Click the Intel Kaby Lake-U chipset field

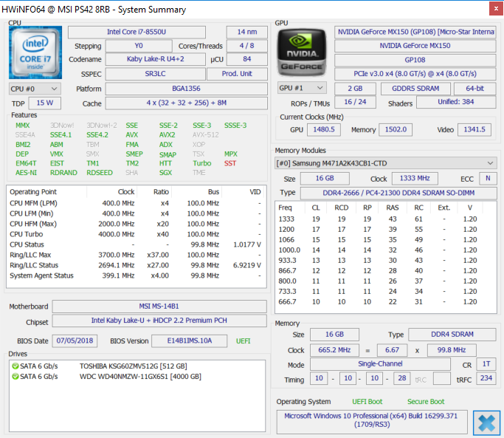pos(159,321)
